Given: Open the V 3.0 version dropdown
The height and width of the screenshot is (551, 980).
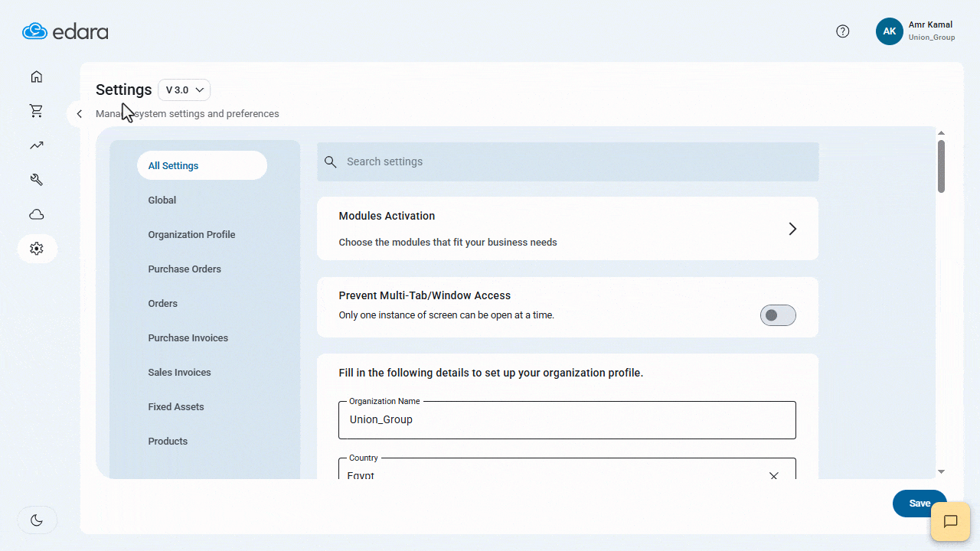Looking at the screenshot, I should point(184,90).
